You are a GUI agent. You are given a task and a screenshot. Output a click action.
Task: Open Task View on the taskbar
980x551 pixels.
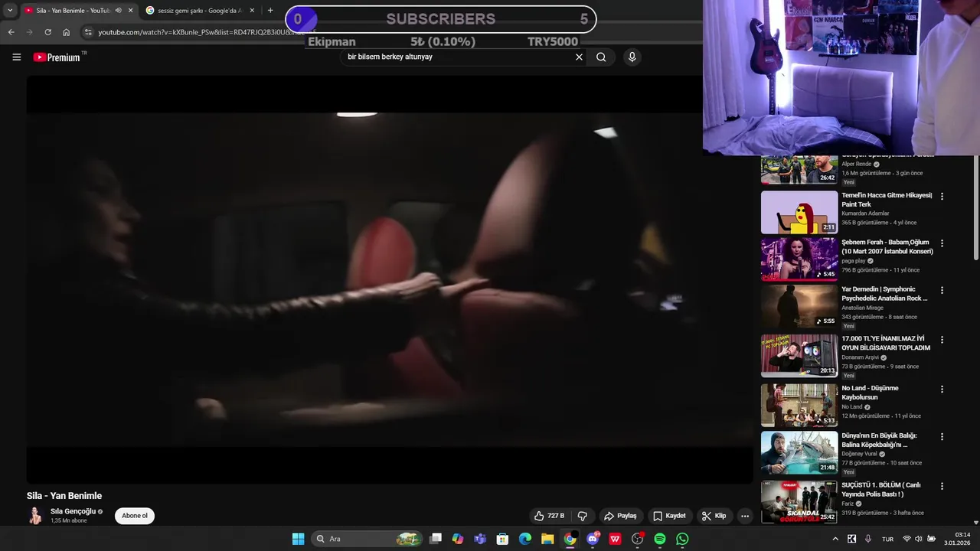coord(436,539)
